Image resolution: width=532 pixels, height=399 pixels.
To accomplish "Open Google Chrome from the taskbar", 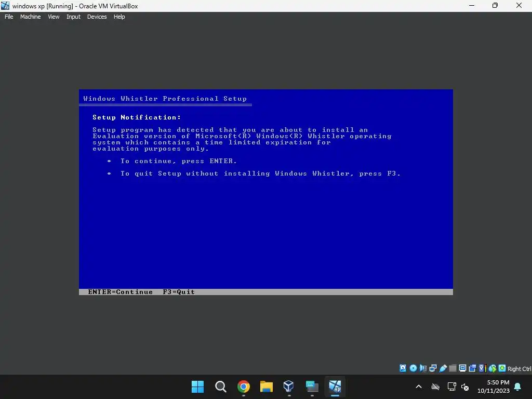I will point(243,387).
